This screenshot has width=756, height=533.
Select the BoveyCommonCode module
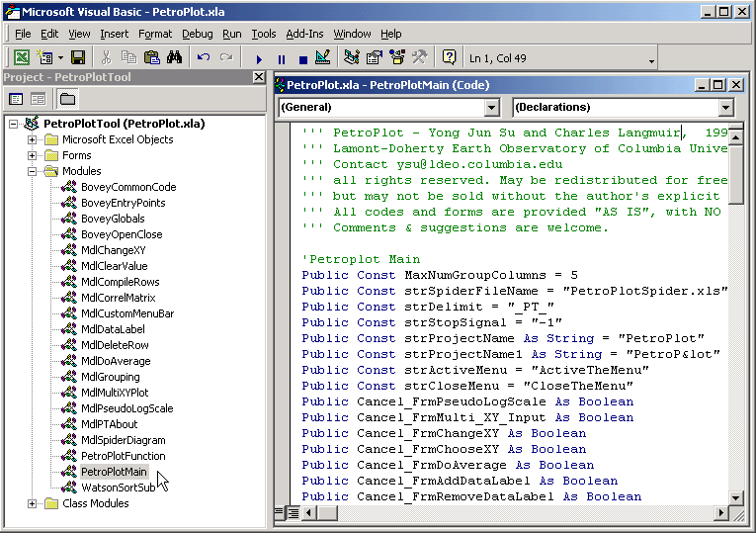tap(128, 187)
